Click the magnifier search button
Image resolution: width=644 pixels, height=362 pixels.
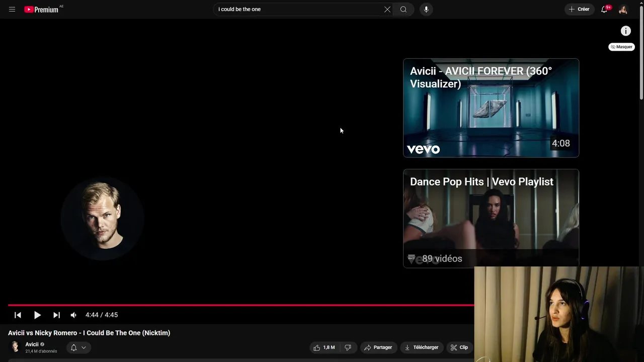[404, 9]
